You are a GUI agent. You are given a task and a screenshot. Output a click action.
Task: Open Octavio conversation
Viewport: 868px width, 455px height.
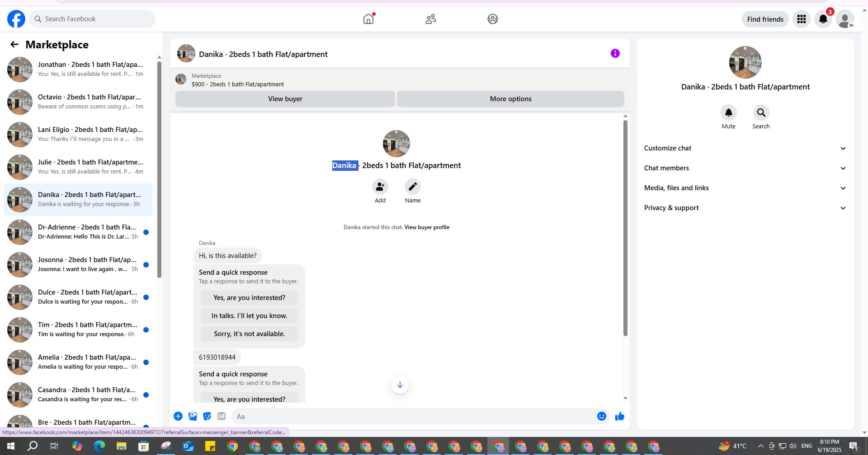coord(78,102)
